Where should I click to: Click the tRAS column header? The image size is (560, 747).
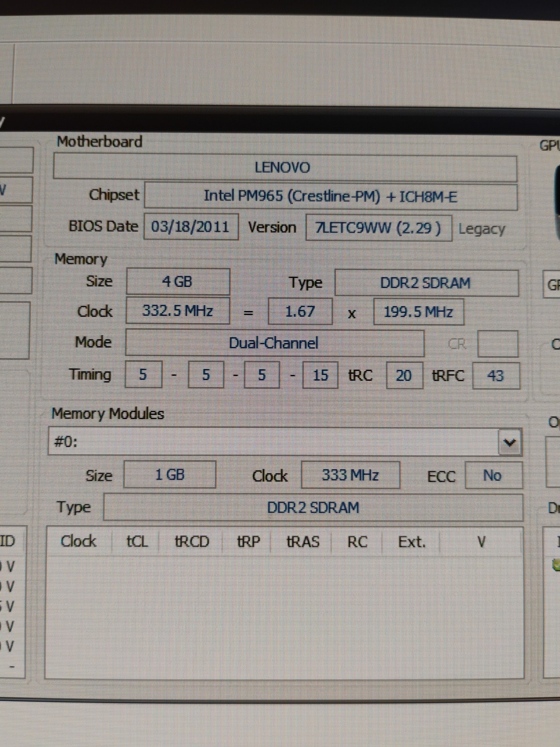point(303,542)
